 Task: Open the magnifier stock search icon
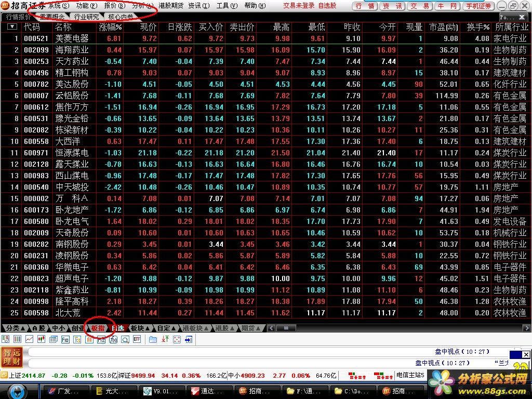125,339
